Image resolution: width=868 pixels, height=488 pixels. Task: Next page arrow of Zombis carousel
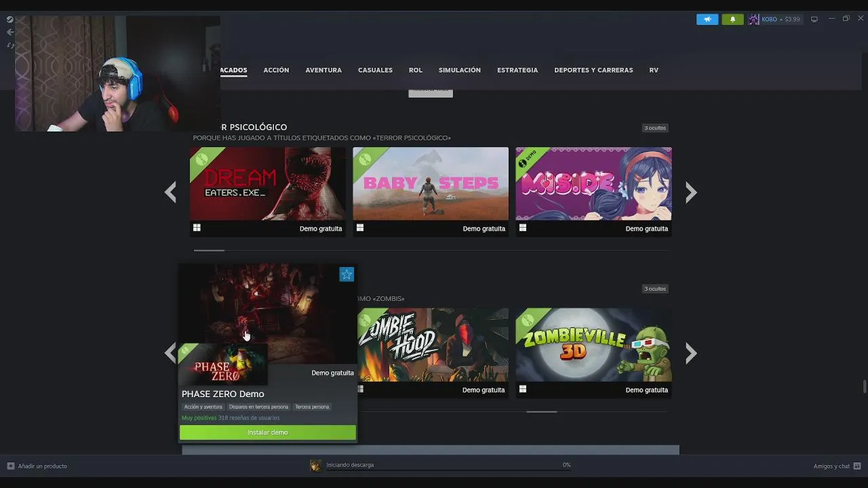[x=691, y=353]
